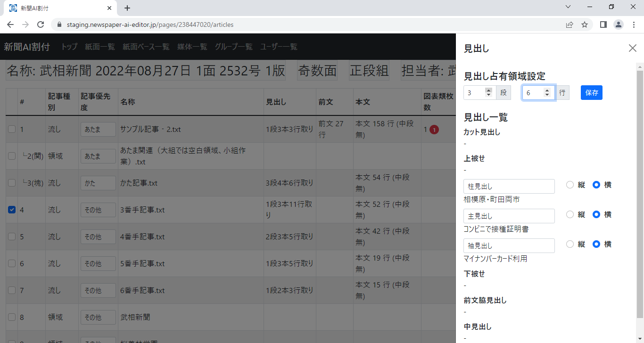Select 縦 for the 柱見出し headline
The image size is (644, 343).
pos(570,185)
